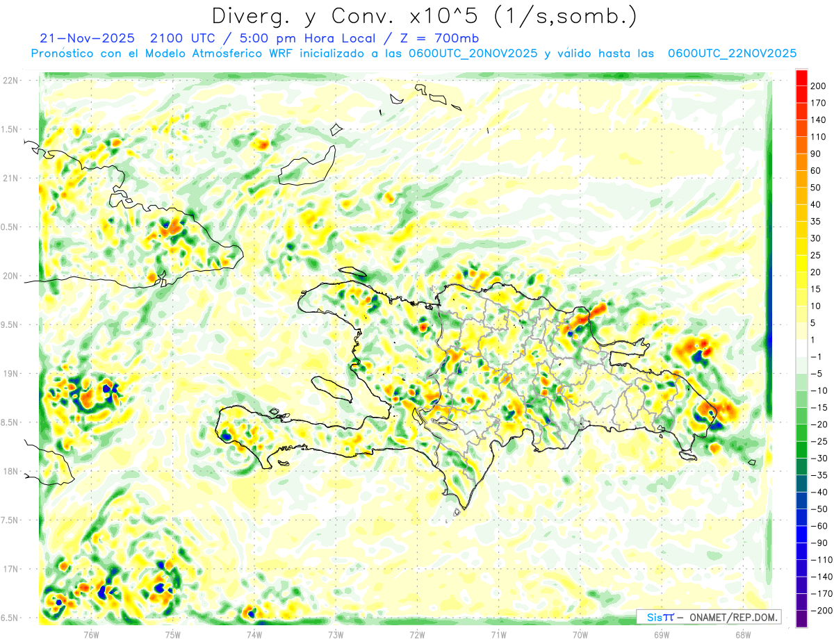
Task: Click the colorbar value '170'
Action: pyautogui.click(x=817, y=103)
